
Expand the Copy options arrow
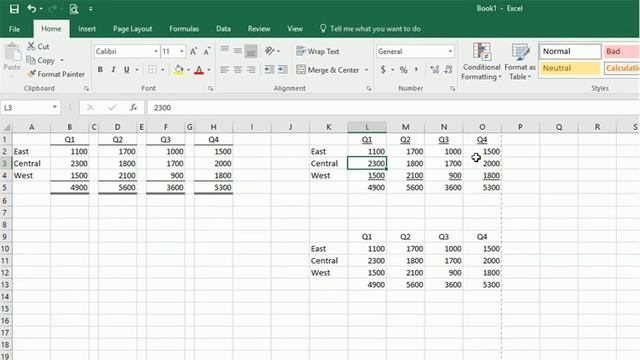tap(62, 60)
